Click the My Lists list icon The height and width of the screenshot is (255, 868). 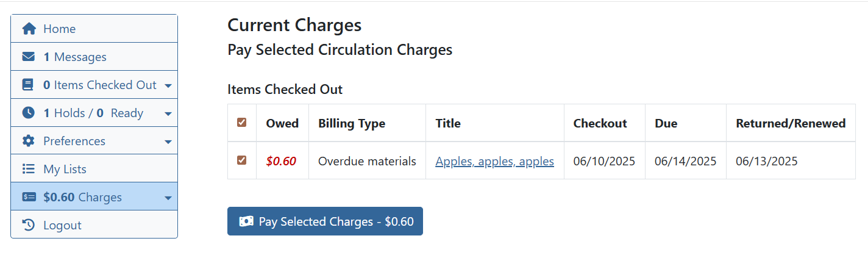click(x=28, y=169)
